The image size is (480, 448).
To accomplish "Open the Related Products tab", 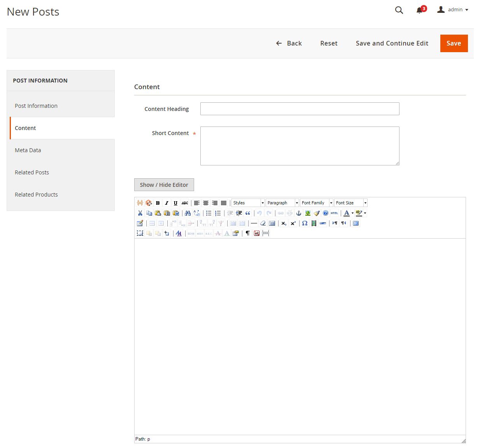I will (x=36, y=195).
